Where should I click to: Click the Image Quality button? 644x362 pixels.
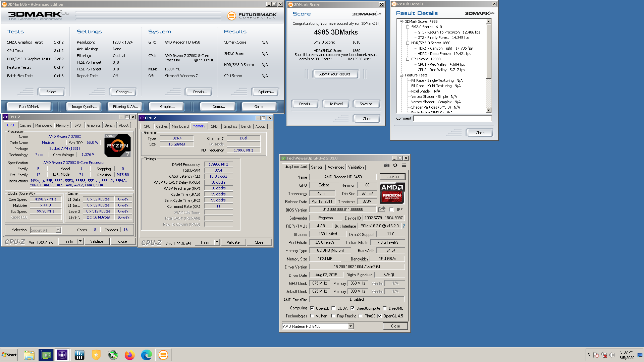84,107
